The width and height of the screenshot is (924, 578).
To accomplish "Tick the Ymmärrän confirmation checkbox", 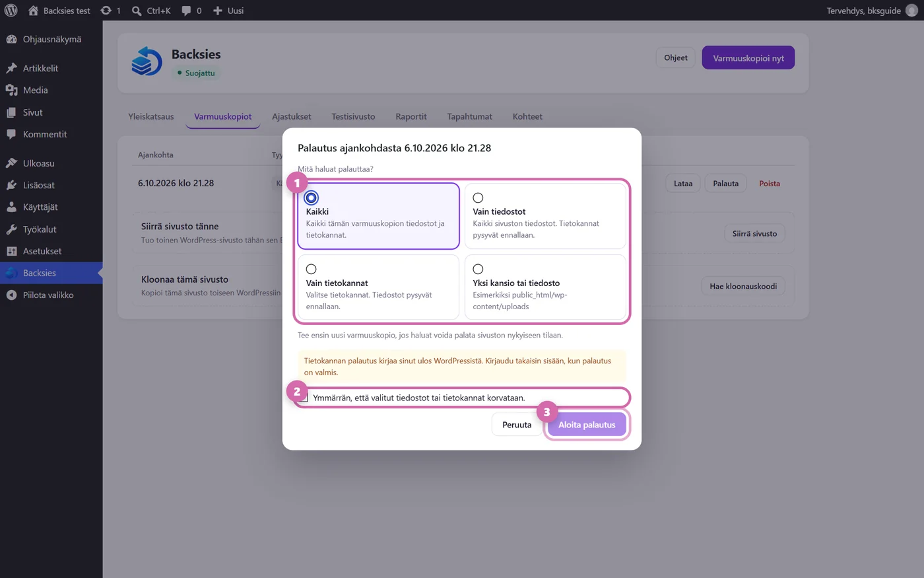I will coord(303,397).
